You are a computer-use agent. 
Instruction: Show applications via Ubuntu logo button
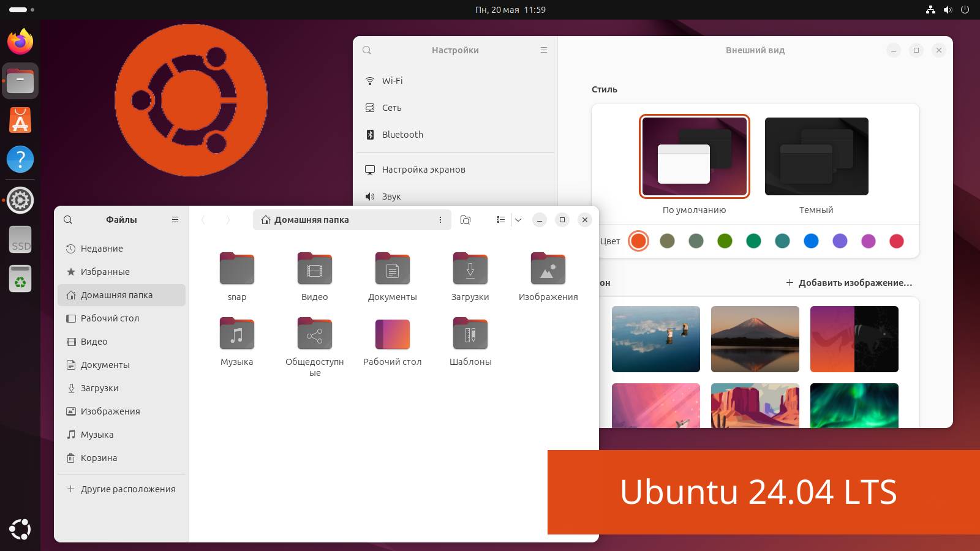coord(20,530)
